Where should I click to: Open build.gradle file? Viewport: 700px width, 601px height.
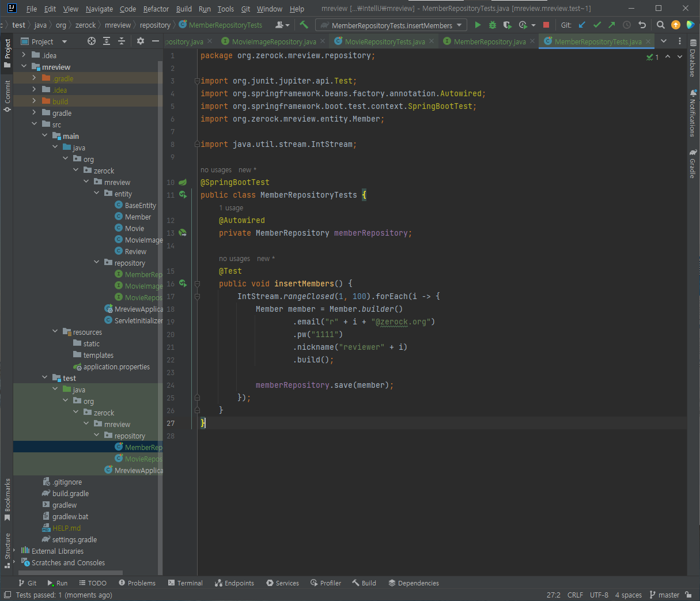tap(70, 493)
